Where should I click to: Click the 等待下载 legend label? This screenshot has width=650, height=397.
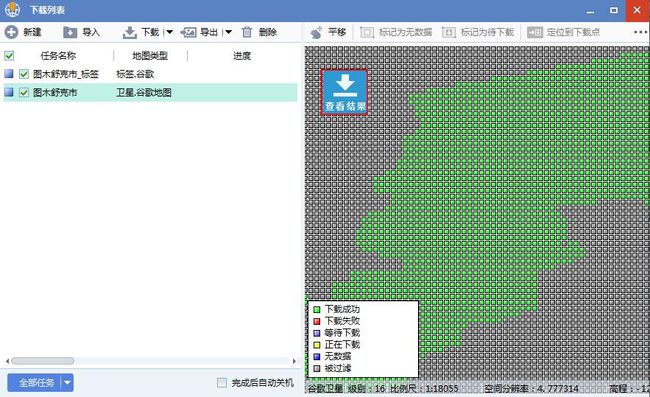point(342,333)
